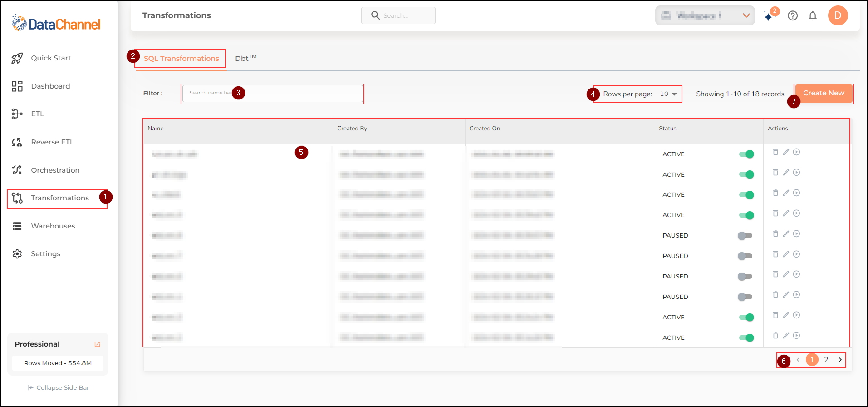The width and height of the screenshot is (868, 407).
Task: Delete the first PAUSED row's transformation
Action: (x=775, y=234)
